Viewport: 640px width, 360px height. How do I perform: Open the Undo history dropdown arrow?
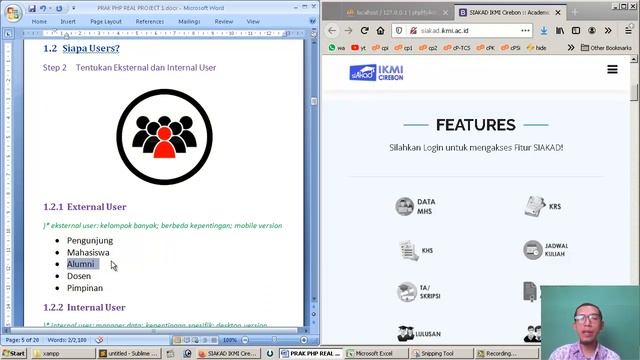coord(50,8)
